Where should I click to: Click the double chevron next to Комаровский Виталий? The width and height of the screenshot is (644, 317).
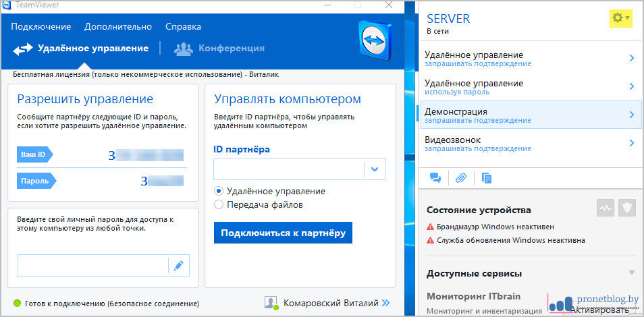(x=385, y=304)
